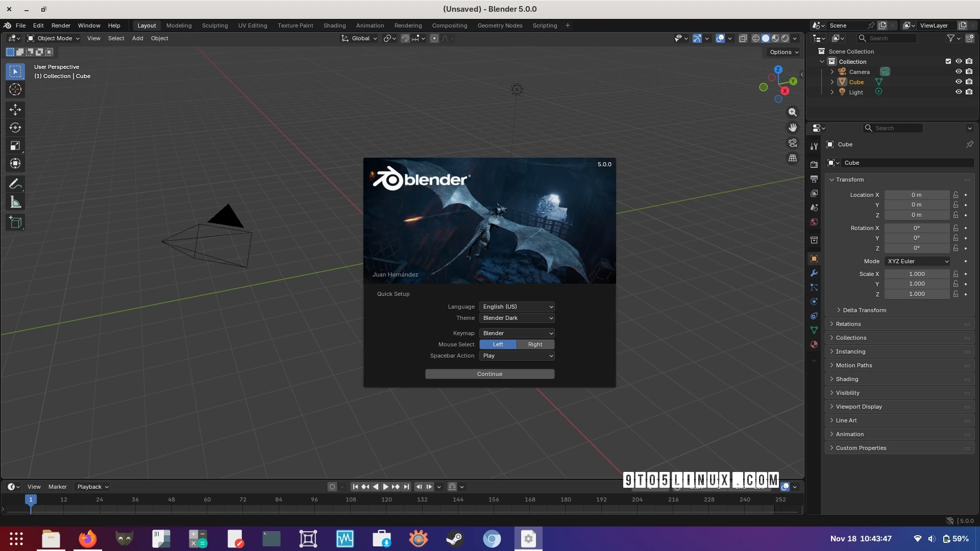Select the Add Cube tool
Viewport: 980px width, 551px height.
click(x=15, y=222)
